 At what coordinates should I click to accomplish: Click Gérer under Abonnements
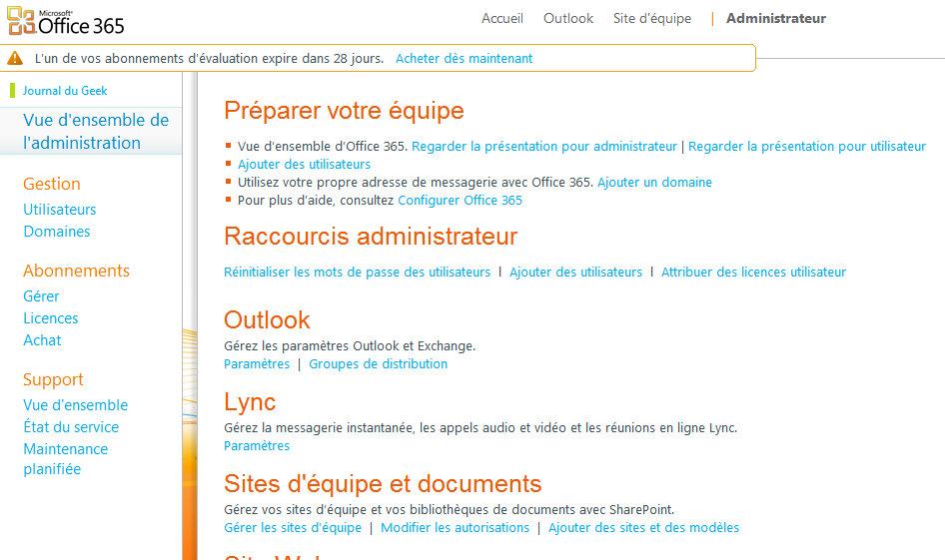tap(41, 296)
